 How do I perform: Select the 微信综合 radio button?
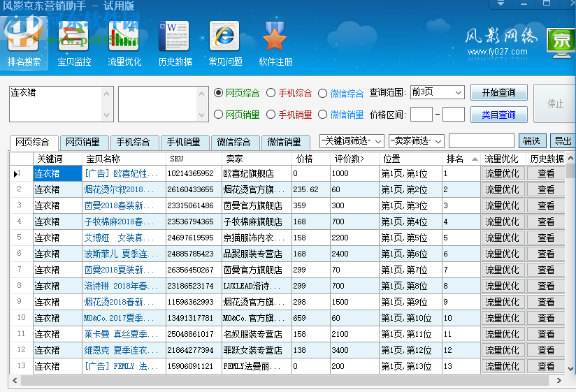click(x=322, y=93)
